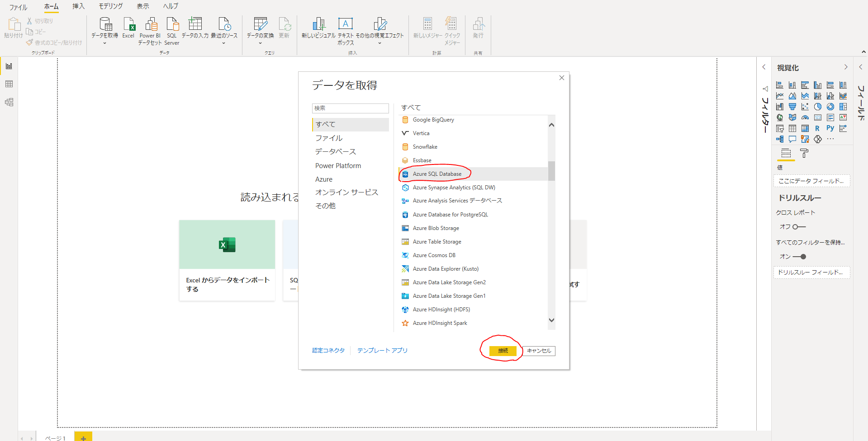Select the map (globe) visual
This screenshot has height=441, width=868.
(x=780, y=117)
